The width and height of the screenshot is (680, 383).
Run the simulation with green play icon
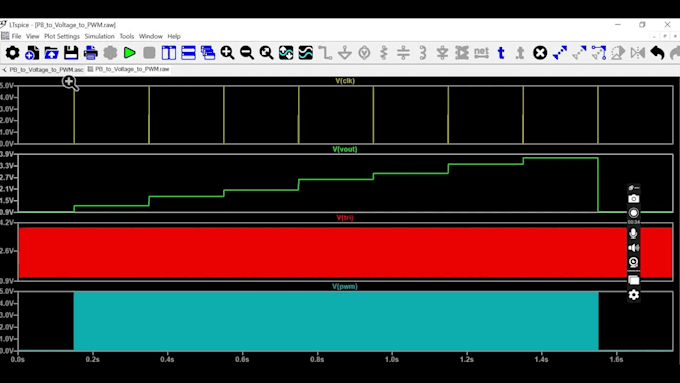[129, 53]
